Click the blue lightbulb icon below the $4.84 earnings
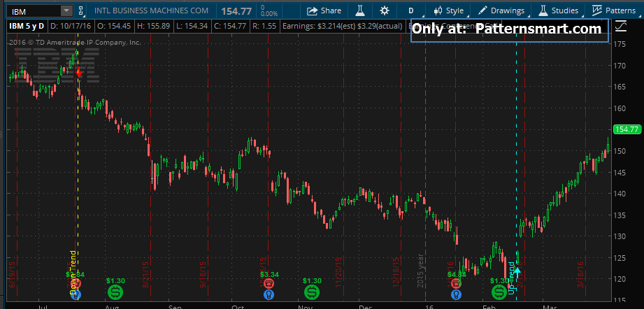This screenshot has width=644, height=309. tap(456, 294)
